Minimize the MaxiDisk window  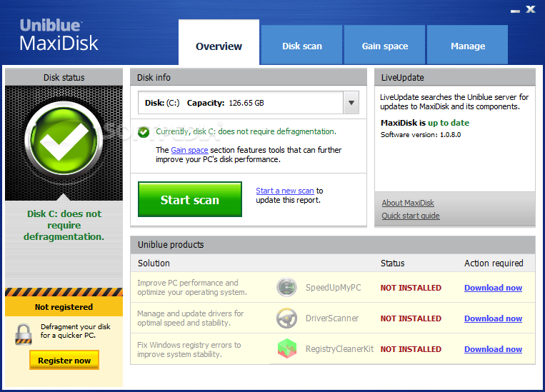(x=515, y=11)
